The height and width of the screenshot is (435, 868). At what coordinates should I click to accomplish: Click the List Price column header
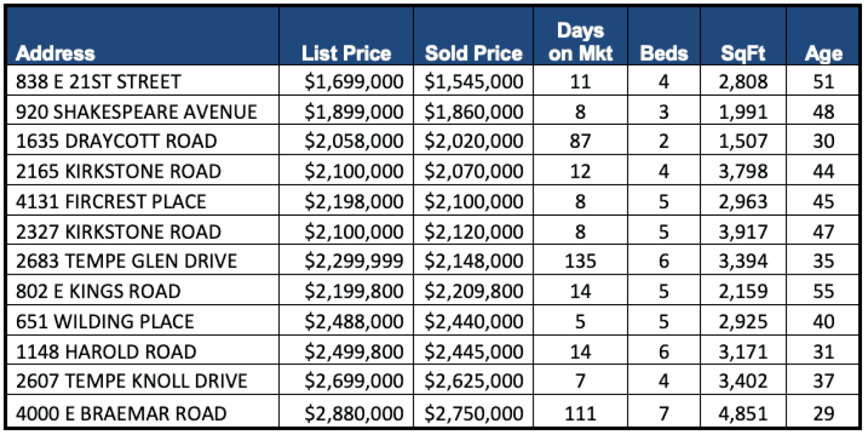tap(347, 54)
